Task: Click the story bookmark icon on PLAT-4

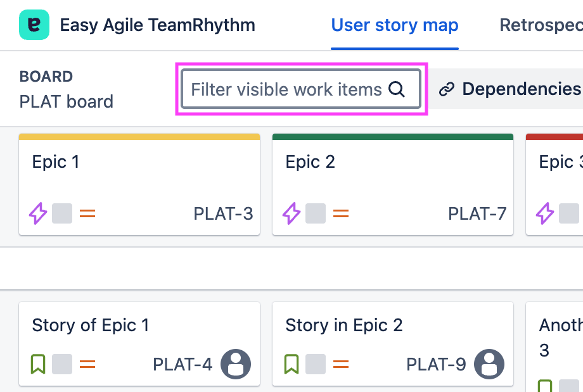Action: [x=38, y=364]
